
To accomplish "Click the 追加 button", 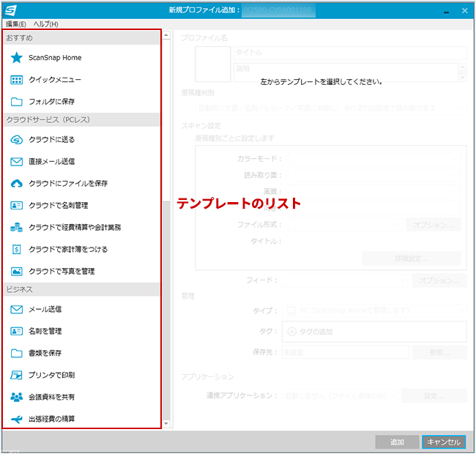I will [x=397, y=442].
